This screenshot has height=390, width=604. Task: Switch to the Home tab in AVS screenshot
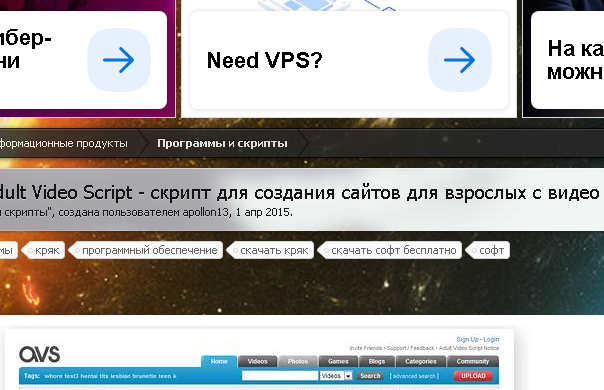(219, 361)
